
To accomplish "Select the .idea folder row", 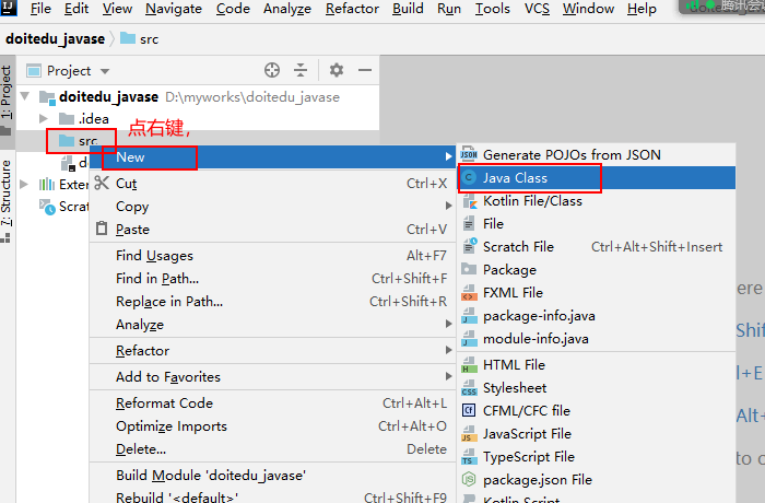I will click(198, 119).
